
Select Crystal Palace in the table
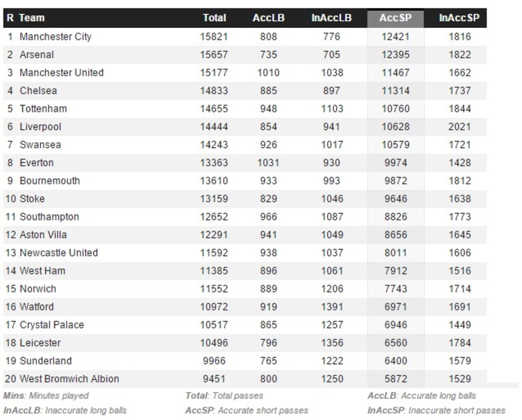[52, 325]
